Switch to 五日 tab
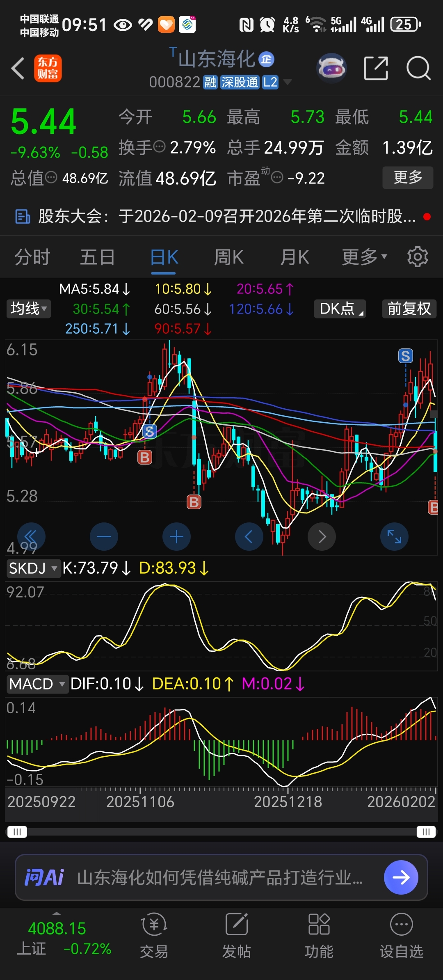The image size is (443, 980). [98, 257]
